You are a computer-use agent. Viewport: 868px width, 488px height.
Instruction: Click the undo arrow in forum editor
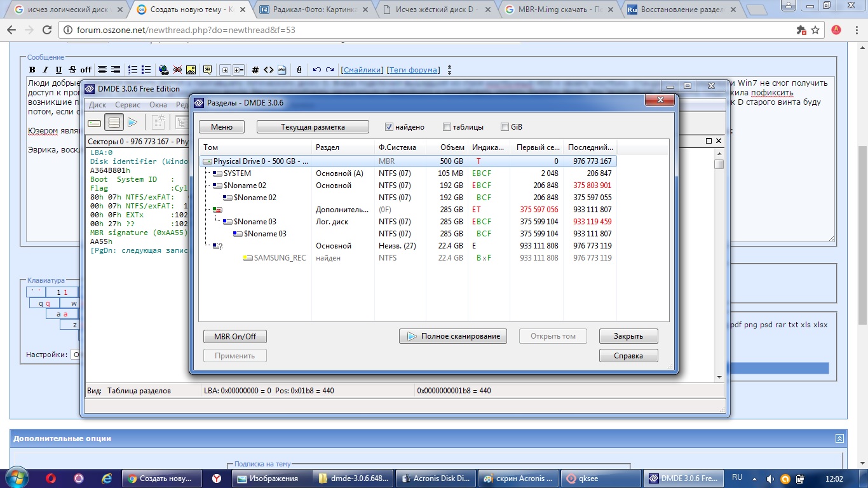317,70
